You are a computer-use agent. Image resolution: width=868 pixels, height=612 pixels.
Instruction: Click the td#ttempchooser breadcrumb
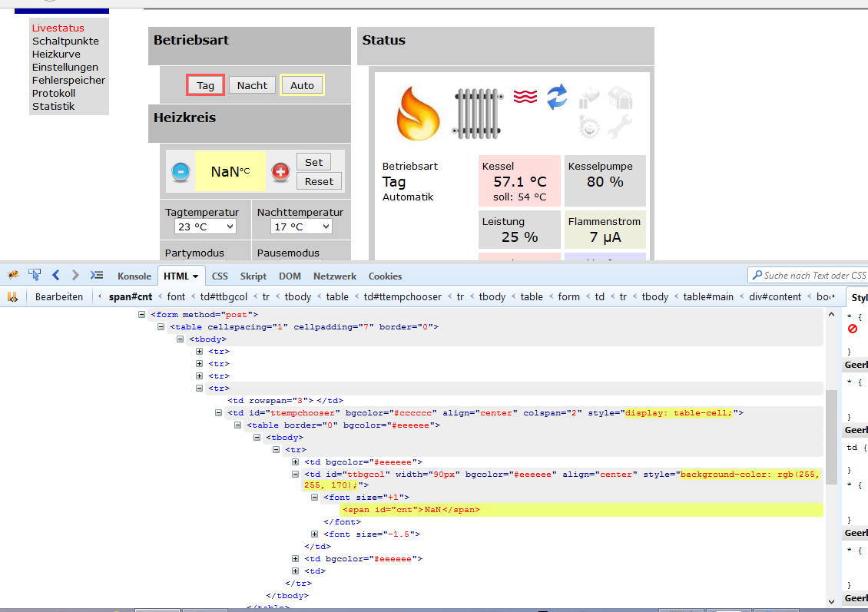click(x=403, y=297)
